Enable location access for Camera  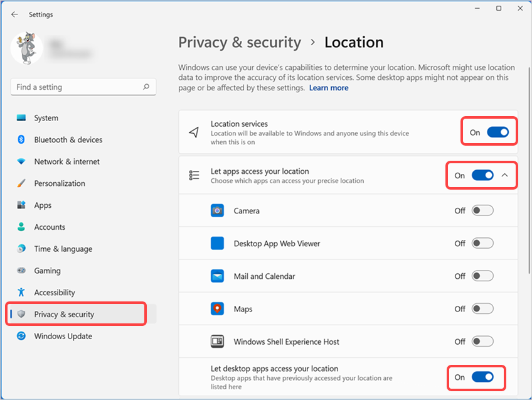(x=482, y=211)
